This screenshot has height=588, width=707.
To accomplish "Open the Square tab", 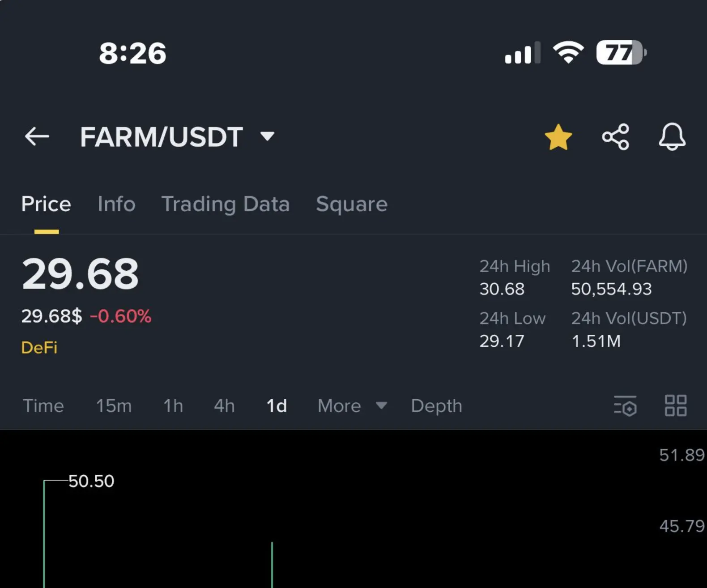I will pos(352,205).
